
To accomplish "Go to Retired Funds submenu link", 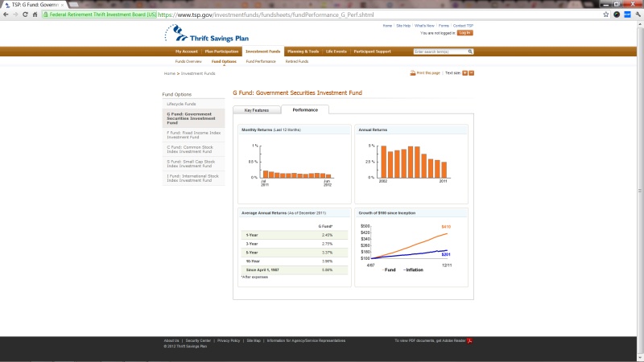I will point(297,62).
